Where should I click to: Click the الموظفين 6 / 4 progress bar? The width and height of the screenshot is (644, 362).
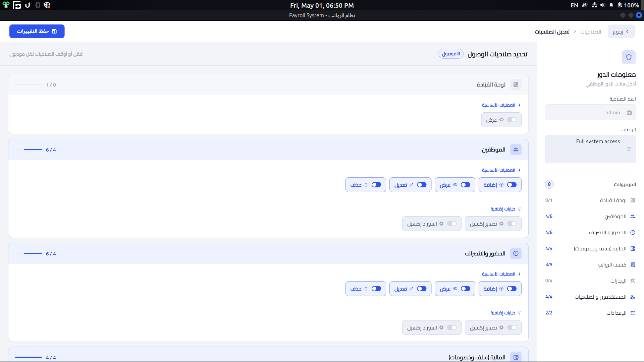[x=29, y=149]
